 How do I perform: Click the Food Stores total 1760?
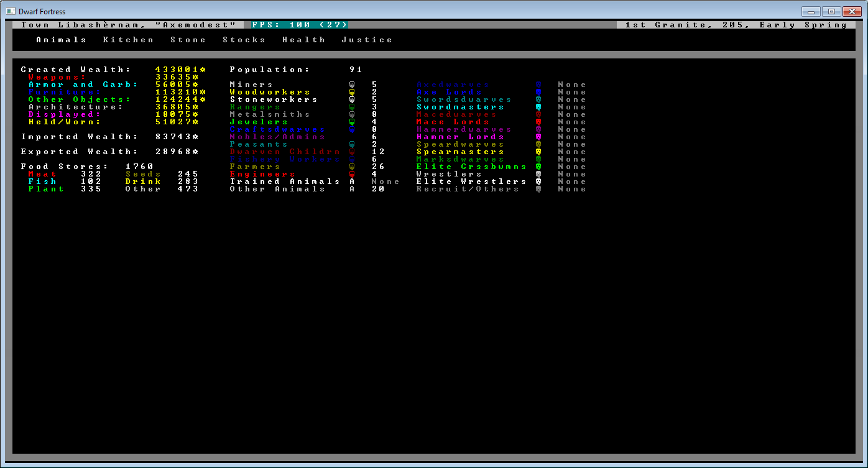[140, 167]
